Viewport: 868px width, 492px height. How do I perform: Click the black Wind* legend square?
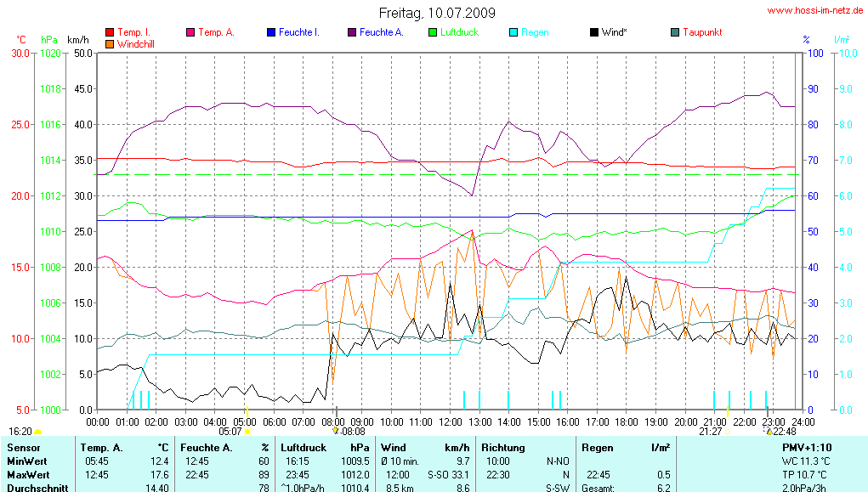pyautogui.click(x=593, y=32)
